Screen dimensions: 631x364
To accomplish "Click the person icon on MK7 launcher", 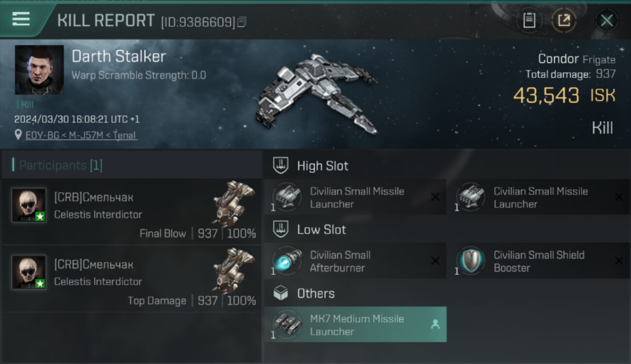I will tap(435, 325).
